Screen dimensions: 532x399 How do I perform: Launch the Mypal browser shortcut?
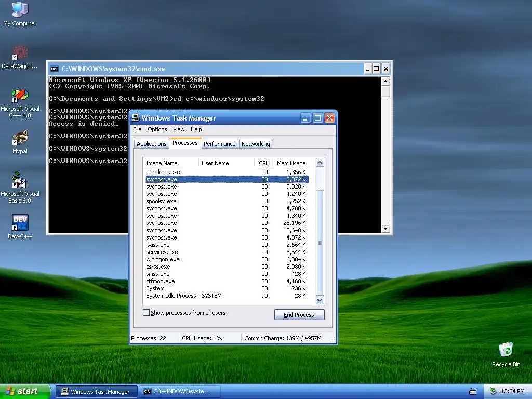[x=20, y=142]
